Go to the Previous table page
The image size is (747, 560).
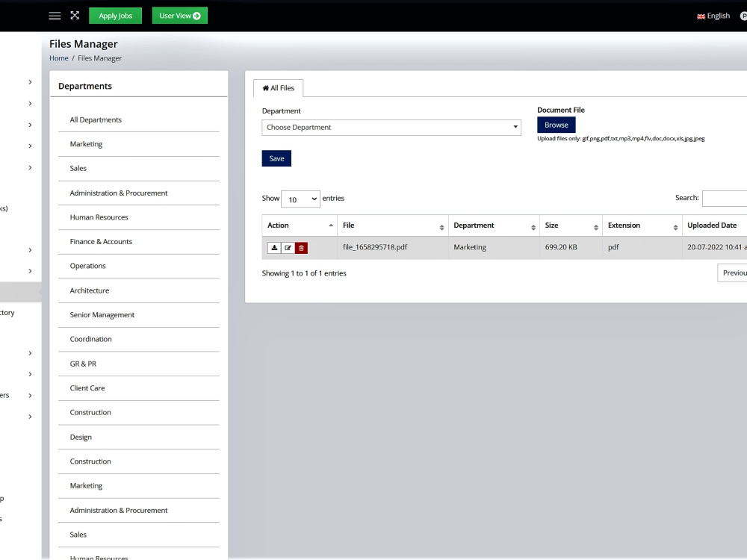pos(732,273)
